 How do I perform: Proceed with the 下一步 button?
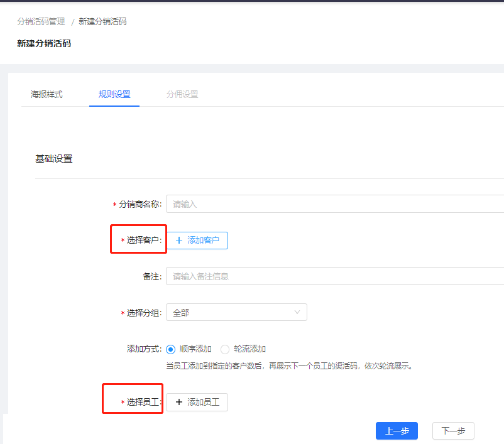point(453,431)
